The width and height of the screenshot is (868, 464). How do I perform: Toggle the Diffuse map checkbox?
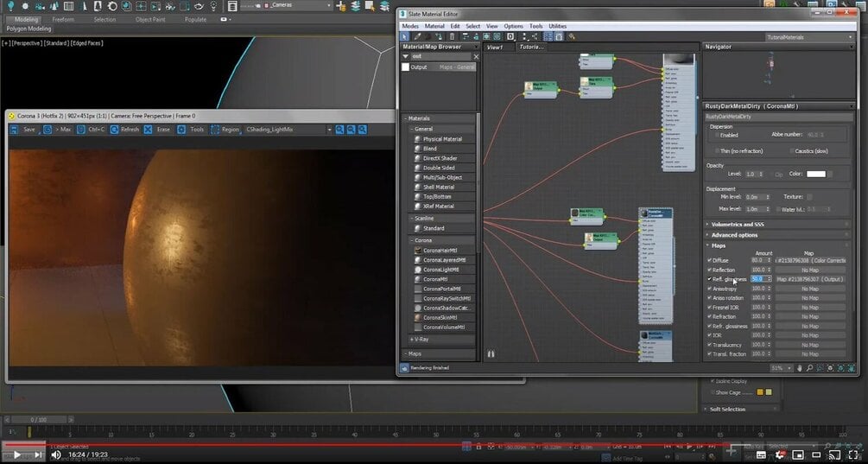(x=709, y=260)
